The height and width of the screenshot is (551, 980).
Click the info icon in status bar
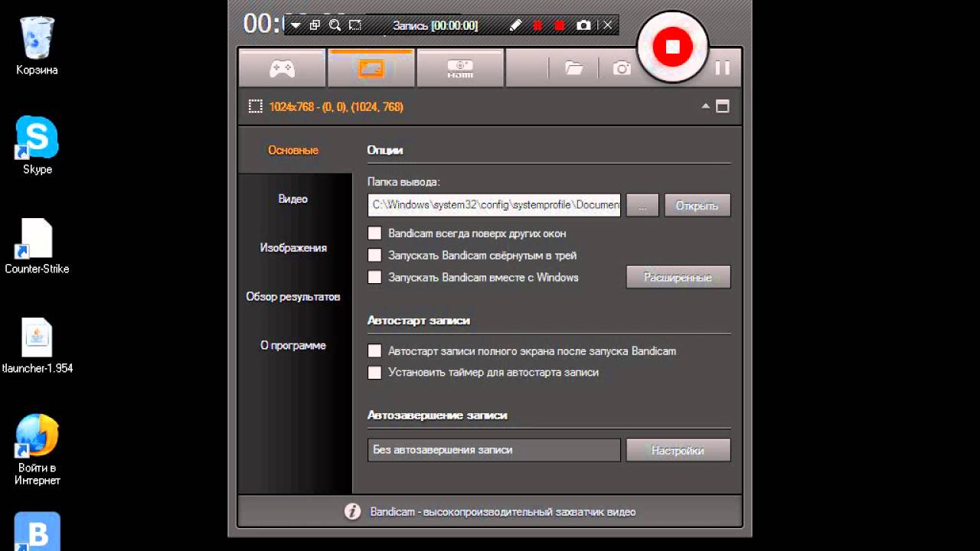click(x=352, y=512)
